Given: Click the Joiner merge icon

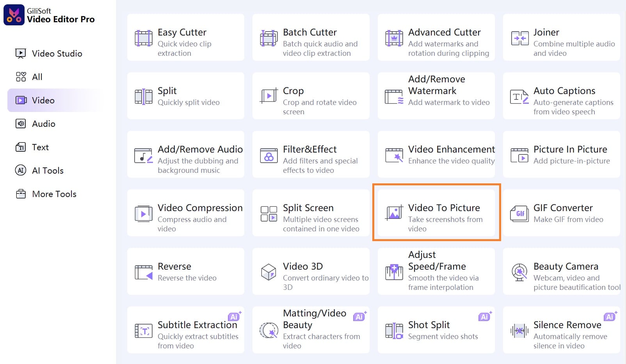Looking at the screenshot, I should point(520,38).
